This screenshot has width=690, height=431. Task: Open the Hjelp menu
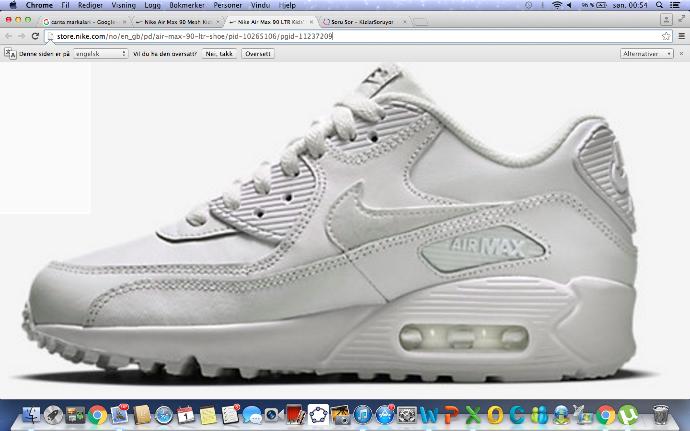tap(287, 5)
